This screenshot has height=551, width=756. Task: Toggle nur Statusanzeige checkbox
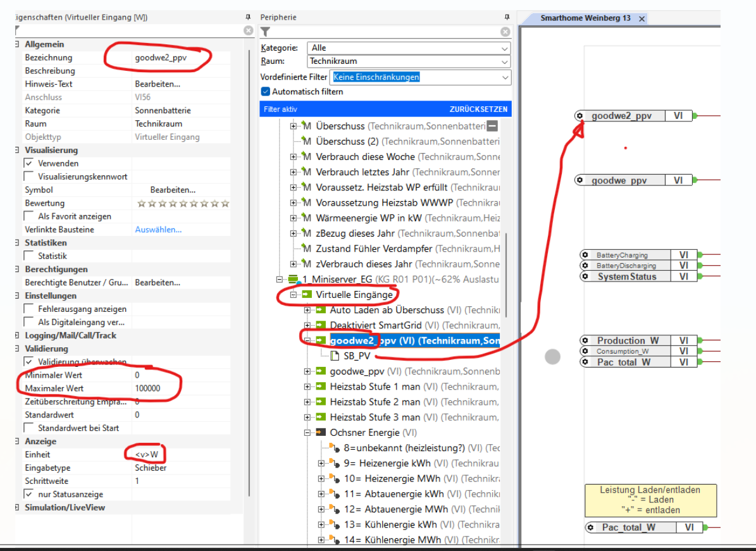29,494
